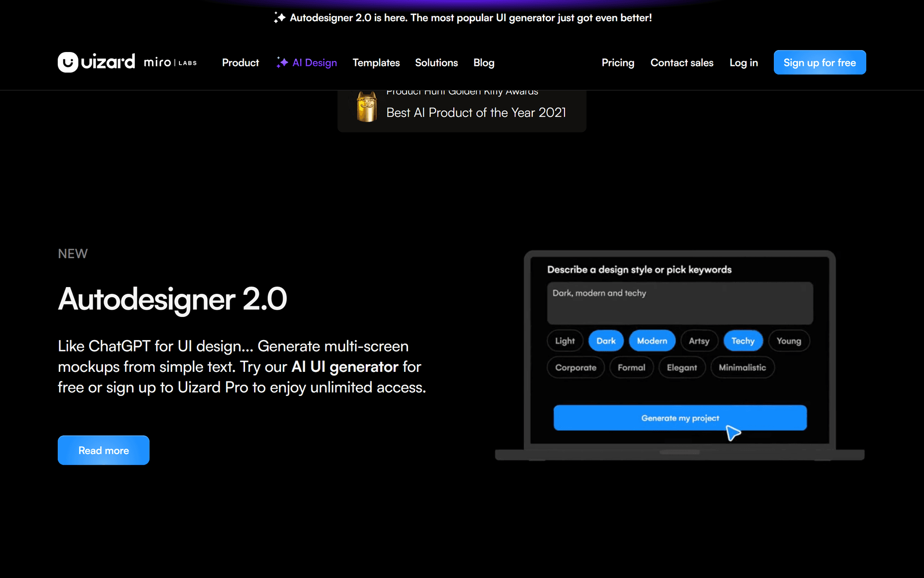Click the Autodesigner 2.0 heading
Screen dimensions: 924x578
(x=172, y=299)
